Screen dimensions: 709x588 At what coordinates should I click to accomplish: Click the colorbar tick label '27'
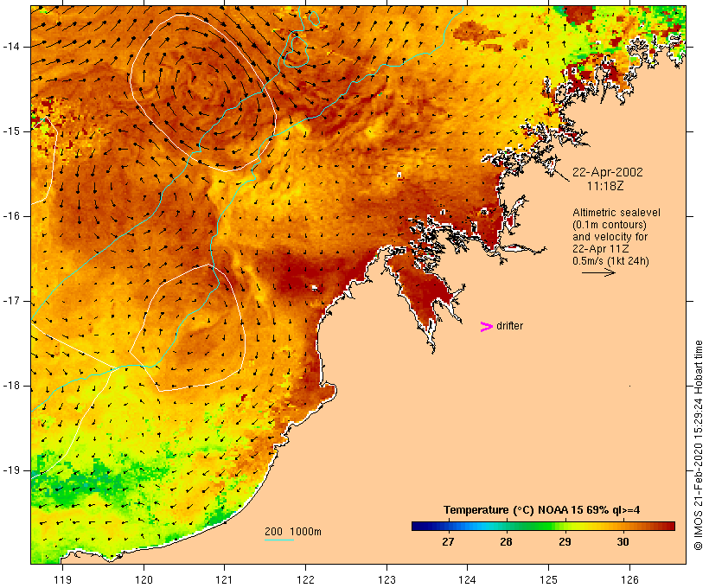tap(448, 541)
